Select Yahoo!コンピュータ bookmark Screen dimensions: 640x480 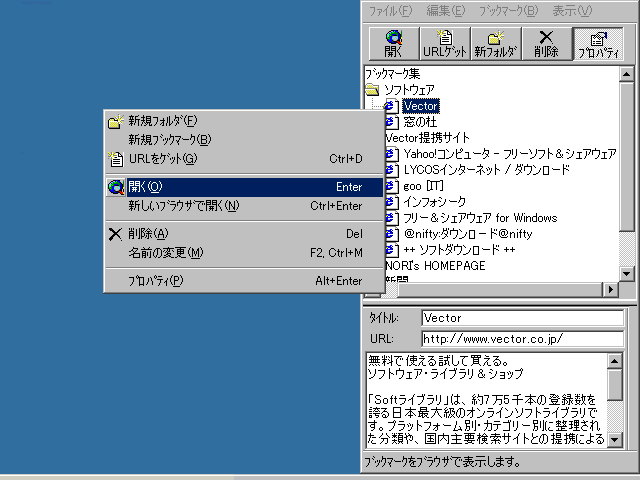point(510,154)
